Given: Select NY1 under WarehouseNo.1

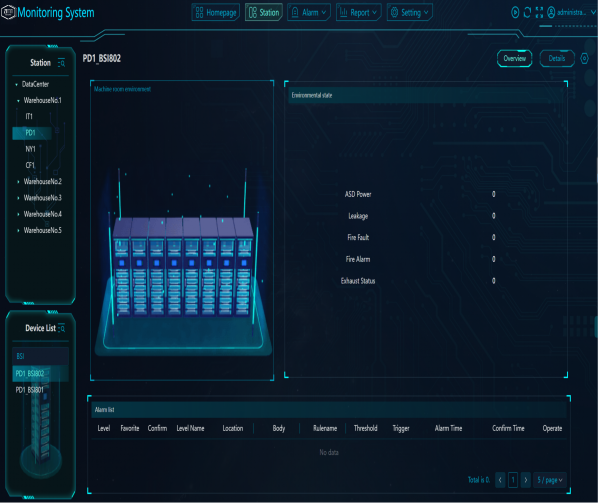Looking at the screenshot, I should click(30, 149).
